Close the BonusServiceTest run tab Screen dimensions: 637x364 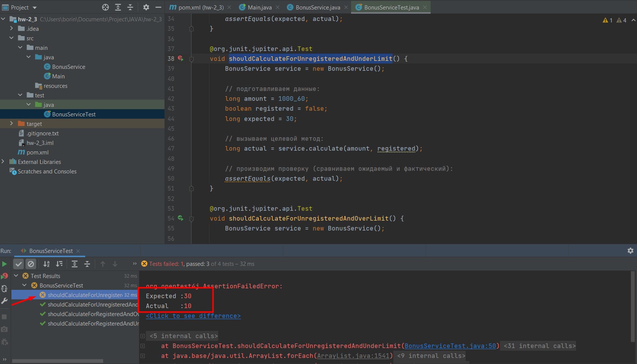[x=78, y=251]
